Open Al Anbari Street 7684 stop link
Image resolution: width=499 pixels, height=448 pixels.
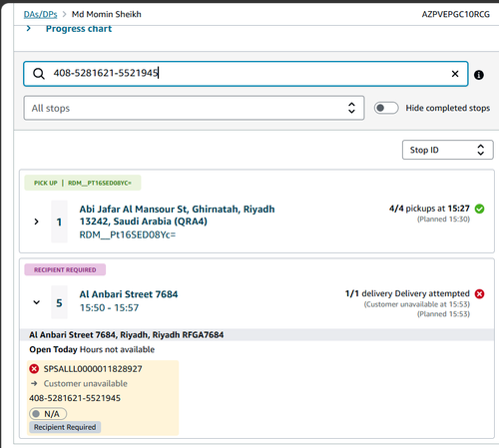129,294
